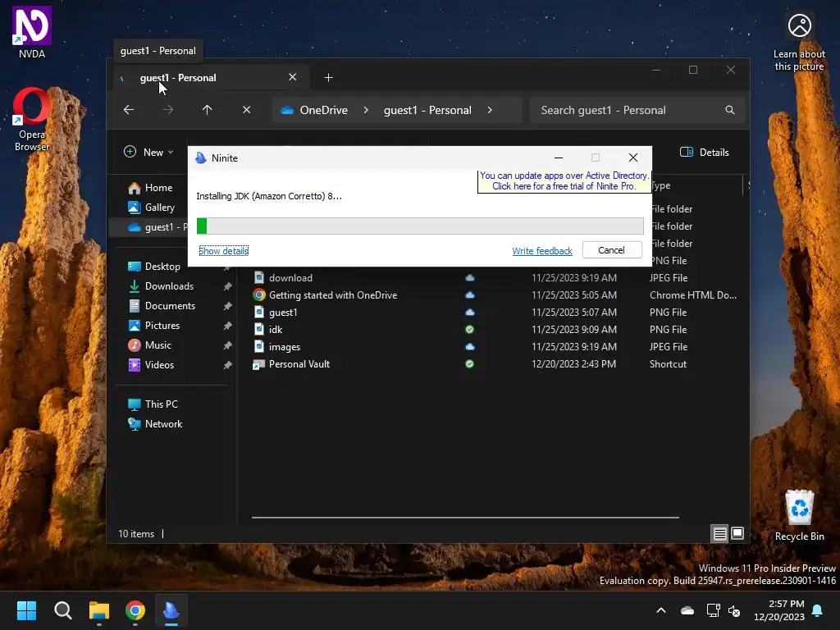Expand chevron after guest1 - Personal breadcrumb
Screen dimensions: 840x630
pos(490,110)
